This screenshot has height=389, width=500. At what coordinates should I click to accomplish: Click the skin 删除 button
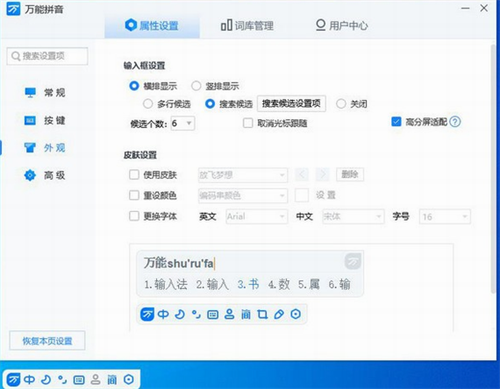coord(350,174)
